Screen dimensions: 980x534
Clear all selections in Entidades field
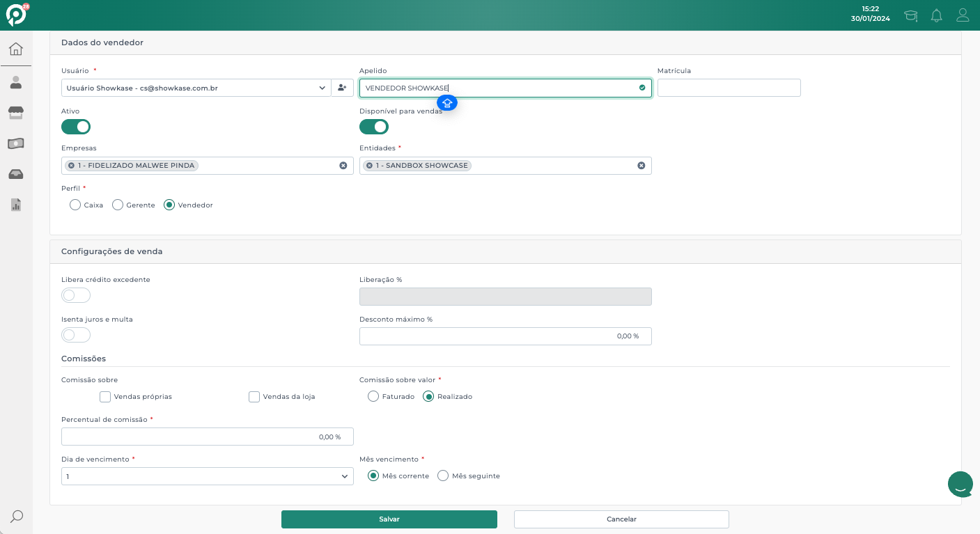coord(641,166)
